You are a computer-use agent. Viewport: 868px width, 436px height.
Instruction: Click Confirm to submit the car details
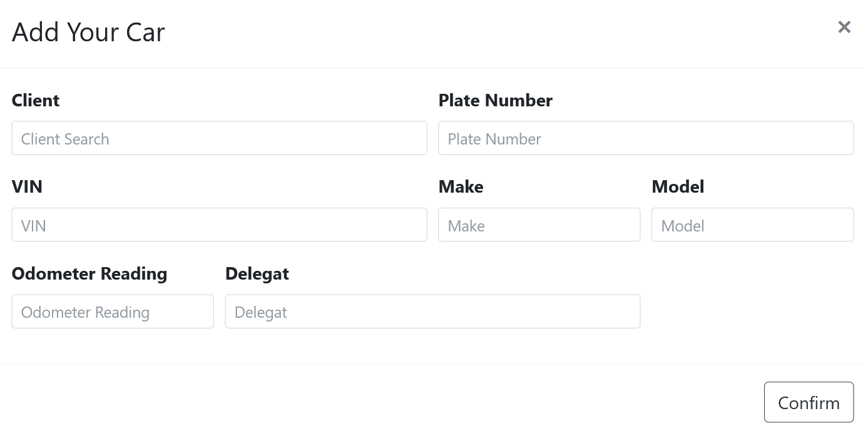809,402
